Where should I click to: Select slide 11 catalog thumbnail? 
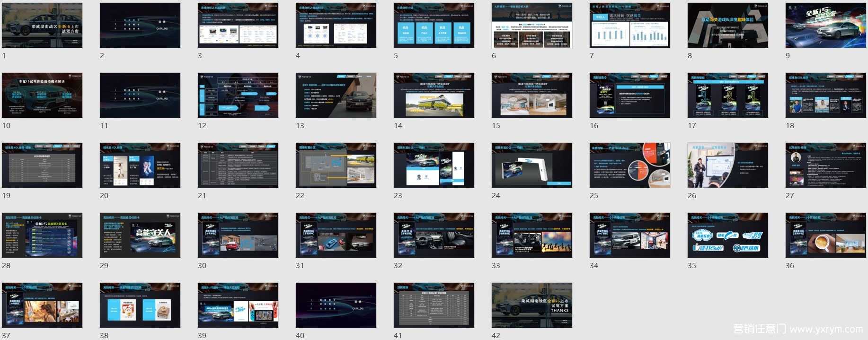[x=140, y=95]
